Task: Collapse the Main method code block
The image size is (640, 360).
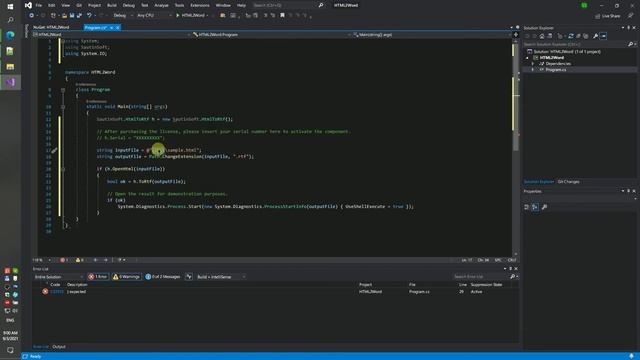Action: coord(63,107)
